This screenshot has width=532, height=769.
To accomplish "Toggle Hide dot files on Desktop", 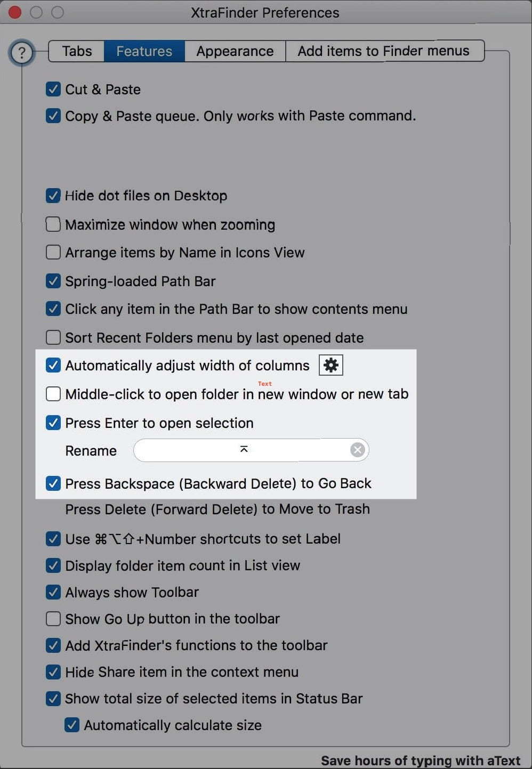I will tap(53, 196).
